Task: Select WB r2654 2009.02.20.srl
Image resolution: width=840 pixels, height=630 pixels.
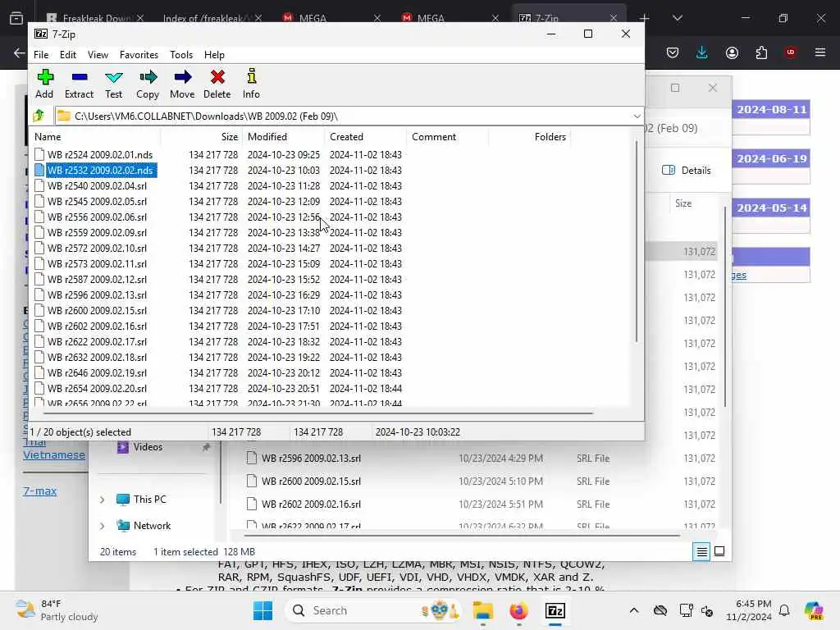Action: coord(97,388)
